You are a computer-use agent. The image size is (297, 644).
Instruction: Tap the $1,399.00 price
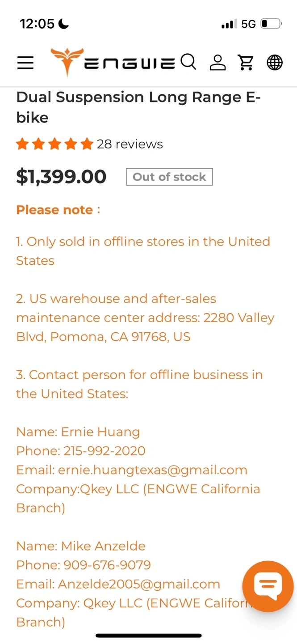(61, 177)
